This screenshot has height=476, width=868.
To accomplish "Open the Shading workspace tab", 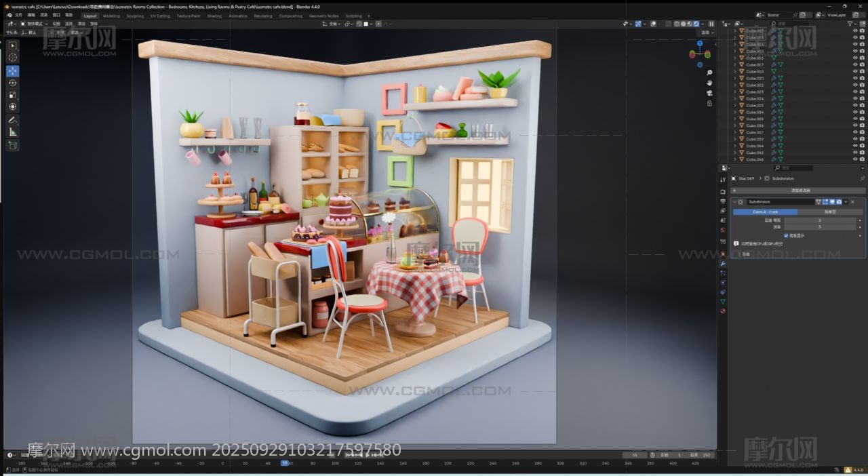I will (x=214, y=16).
